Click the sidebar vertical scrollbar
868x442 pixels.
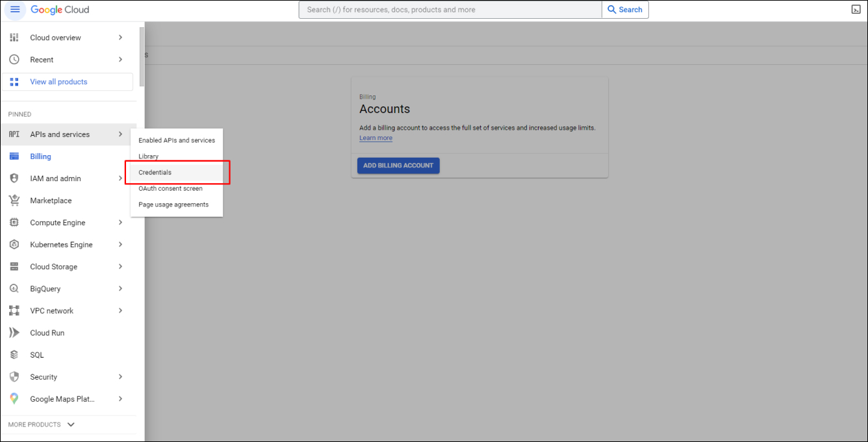tap(142, 57)
